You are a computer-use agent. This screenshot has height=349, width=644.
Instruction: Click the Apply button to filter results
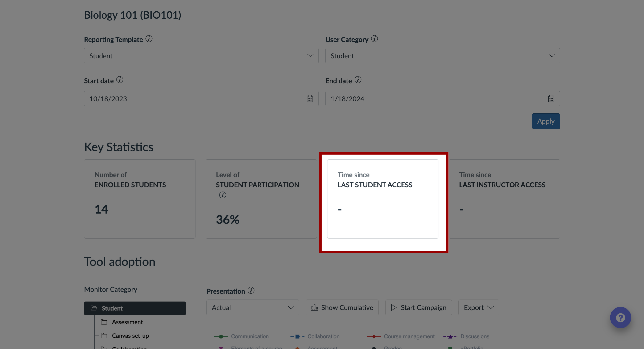tap(546, 120)
